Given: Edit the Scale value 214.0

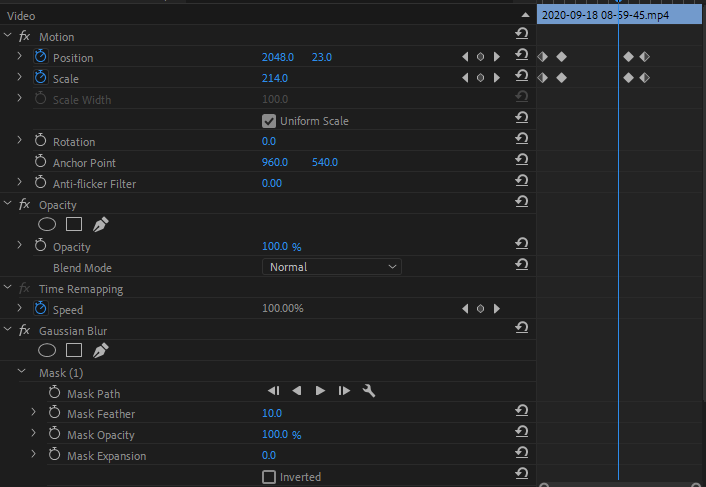Looking at the screenshot, I should (275, 78).
